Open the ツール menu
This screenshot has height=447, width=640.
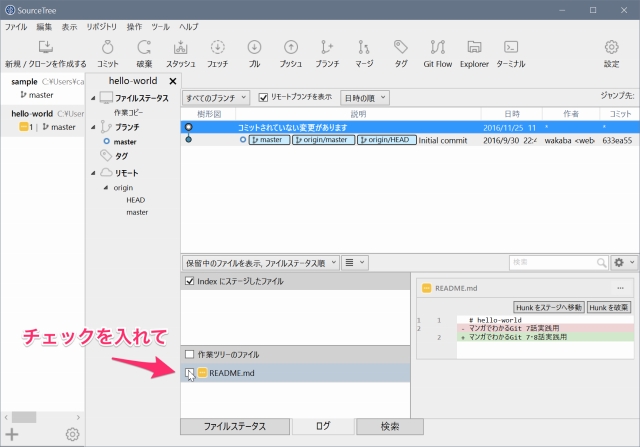[x=160, y=27]
